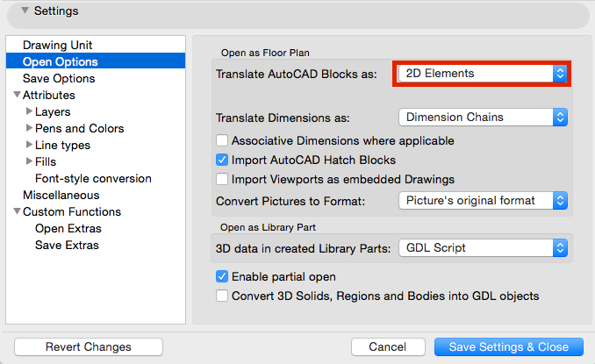
Task: Collapse the Custom Functions section
Action: (17, 211)
